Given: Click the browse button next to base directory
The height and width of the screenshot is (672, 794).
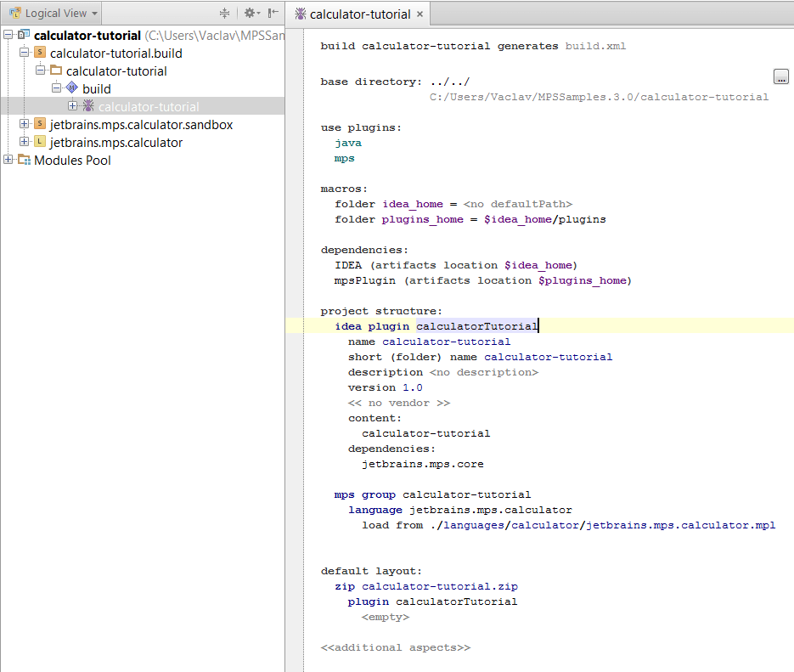Looking at the screenshot, I should [x=780, y=76].
